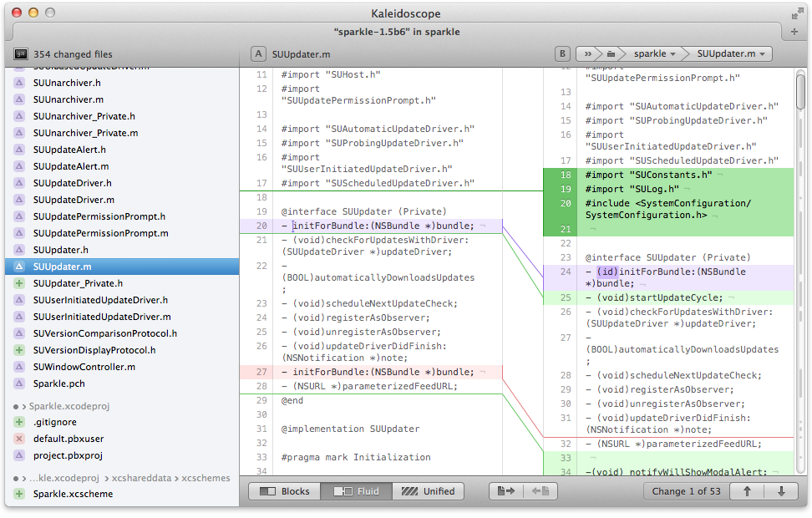Click the B file label badge
The image size is (812, 518).
tap(562, 53)
